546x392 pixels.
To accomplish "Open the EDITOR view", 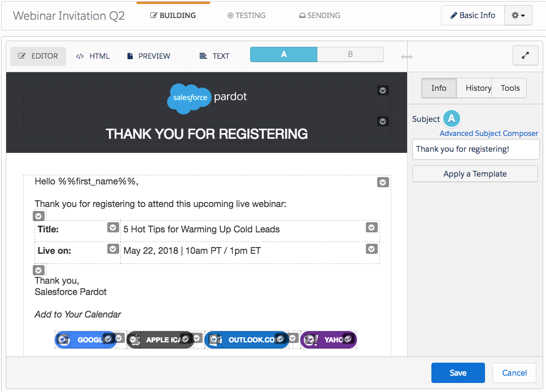I will (x=38, y=56).
